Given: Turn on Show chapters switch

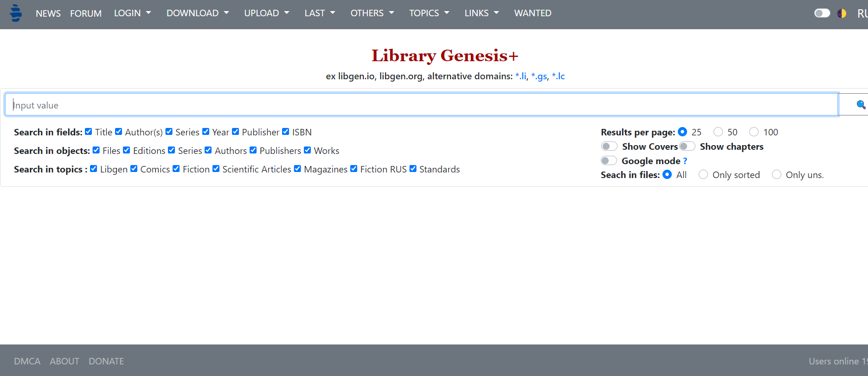Looking at the screenshot, I should [688, 147].
